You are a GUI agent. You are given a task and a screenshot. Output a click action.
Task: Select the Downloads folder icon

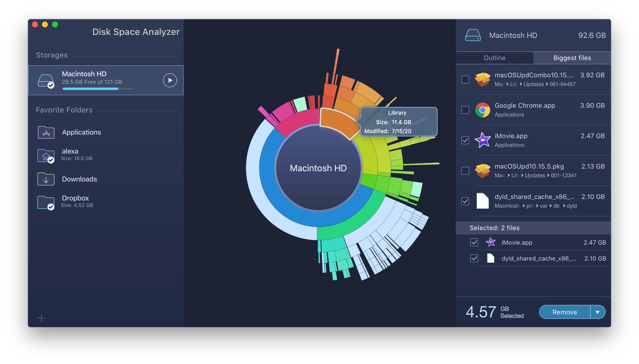point(46,179)
